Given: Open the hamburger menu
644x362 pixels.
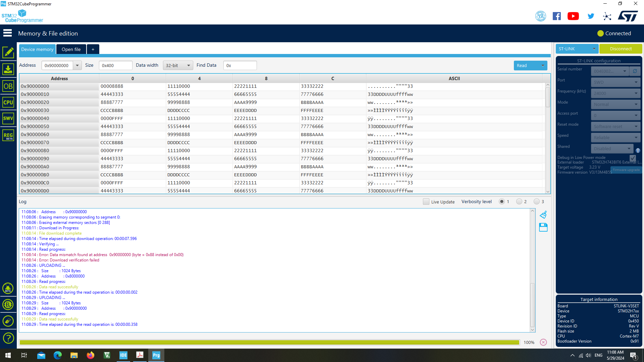Looking at the screenshot, I should [7, 33].
